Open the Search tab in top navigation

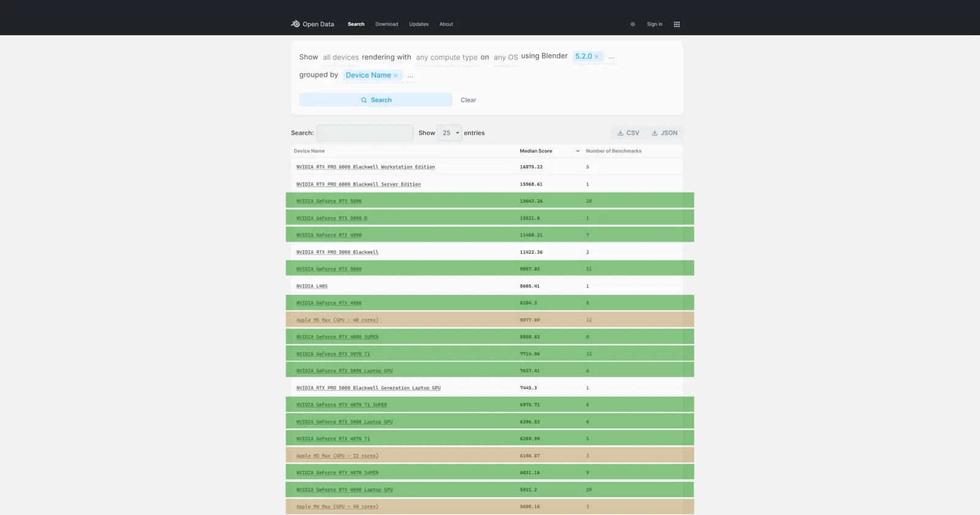click(x=356, y=24)
